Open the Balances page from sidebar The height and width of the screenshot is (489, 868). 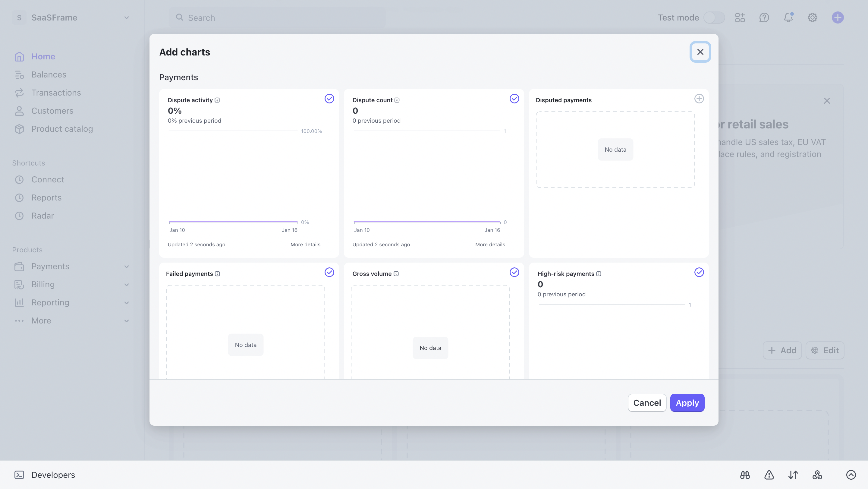click(x=49, y=74)
